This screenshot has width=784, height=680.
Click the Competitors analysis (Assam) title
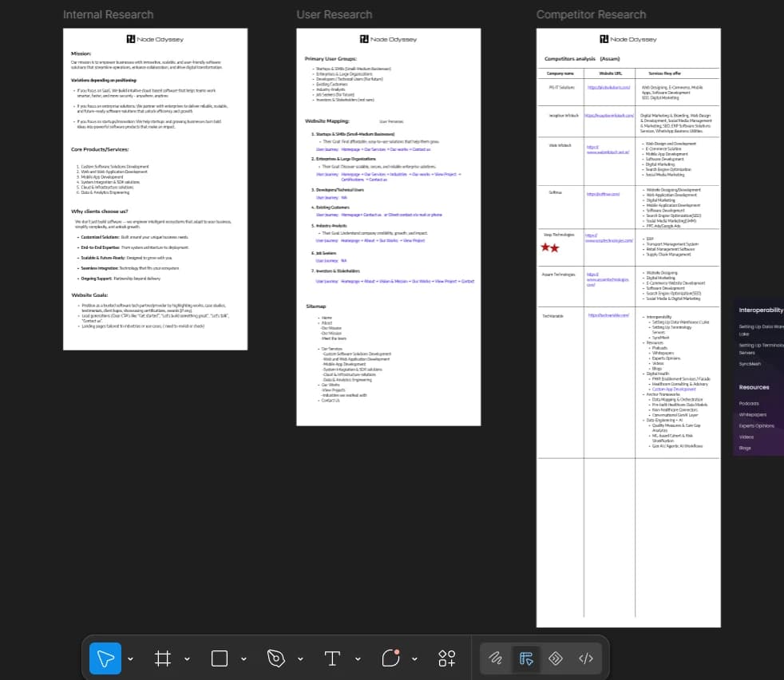(582, 59)
